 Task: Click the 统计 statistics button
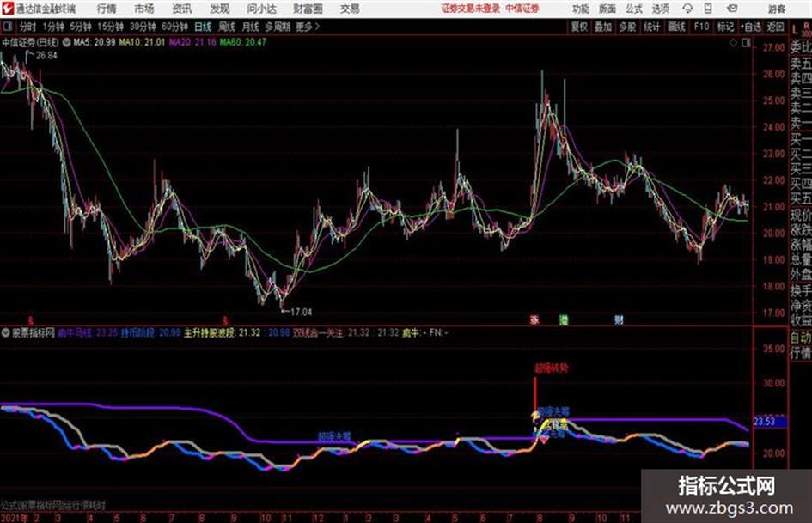652,27
